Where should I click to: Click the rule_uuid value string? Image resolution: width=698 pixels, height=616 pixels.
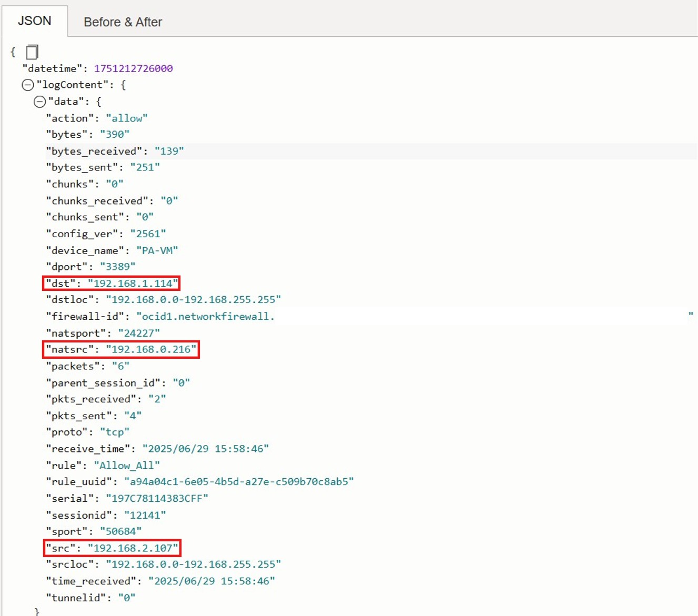pos(238,482)
